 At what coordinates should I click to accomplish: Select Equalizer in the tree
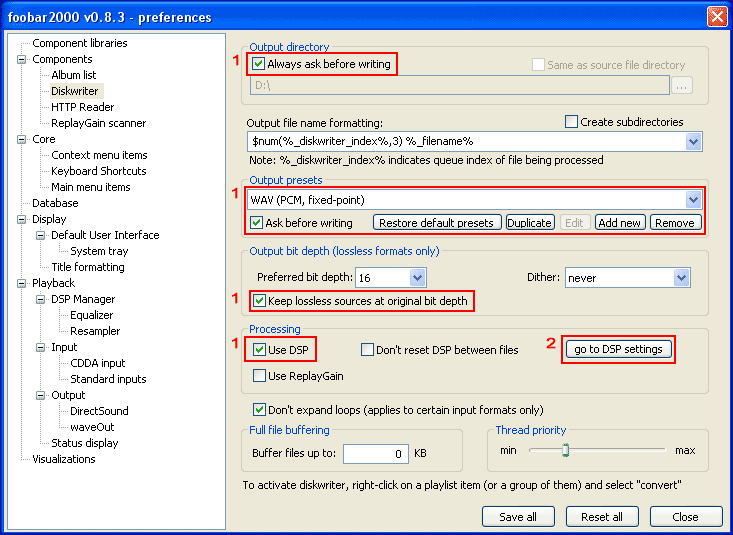(x=92, y=315)
